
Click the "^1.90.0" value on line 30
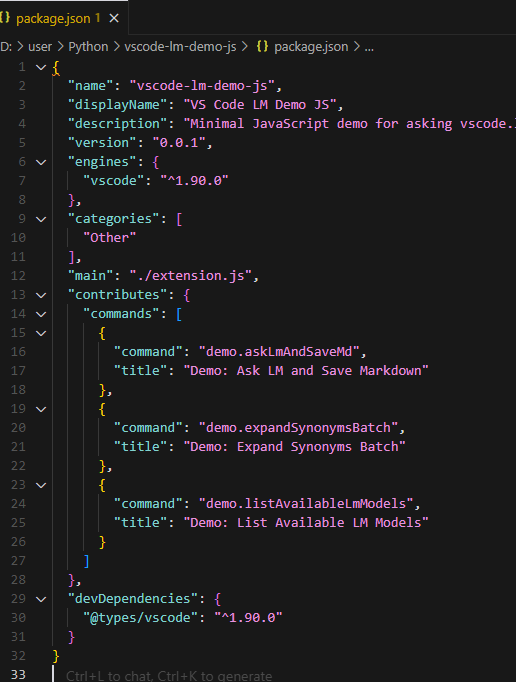(x=248, y=618)
